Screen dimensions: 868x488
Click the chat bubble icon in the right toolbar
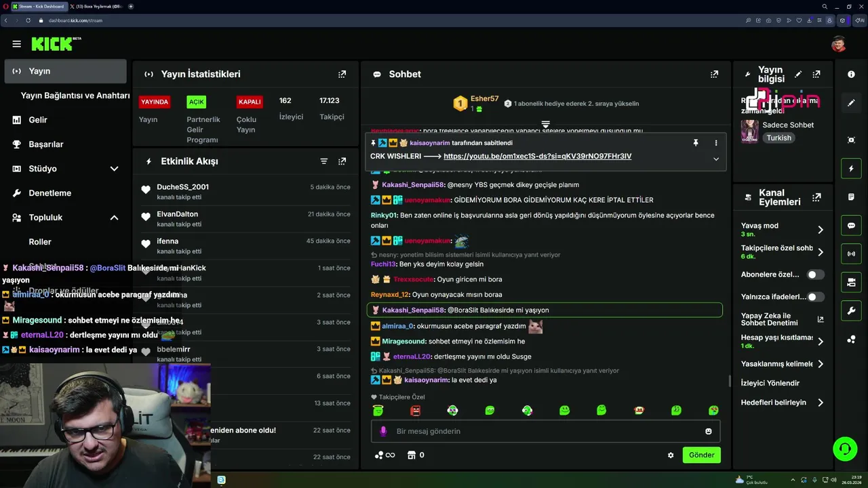pyautogui.click(x=851, y=226)
